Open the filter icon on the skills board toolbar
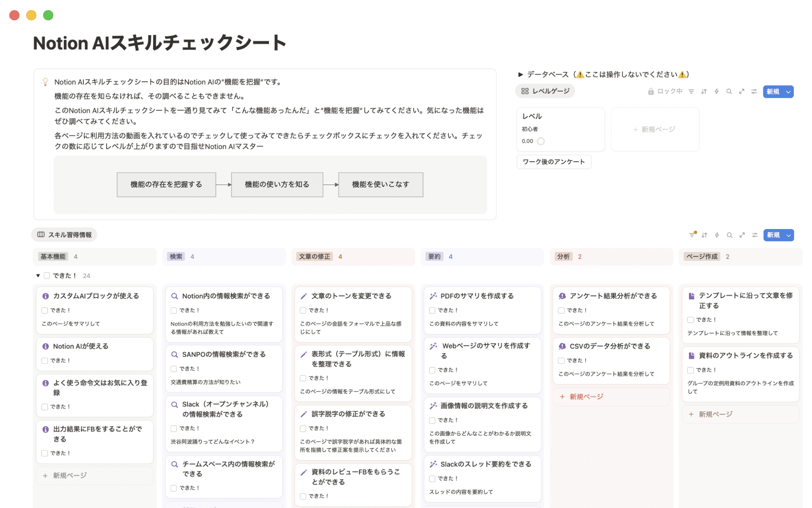The width and height of the screenshot is (812, 508). pyautogui.click(x=692, y=235)
